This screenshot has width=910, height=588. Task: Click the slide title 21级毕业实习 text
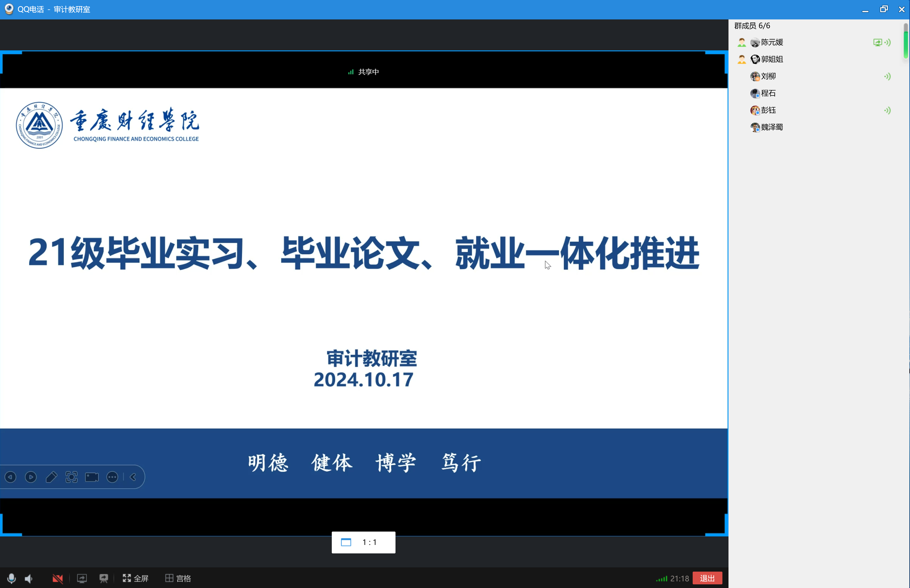(136, 253)
